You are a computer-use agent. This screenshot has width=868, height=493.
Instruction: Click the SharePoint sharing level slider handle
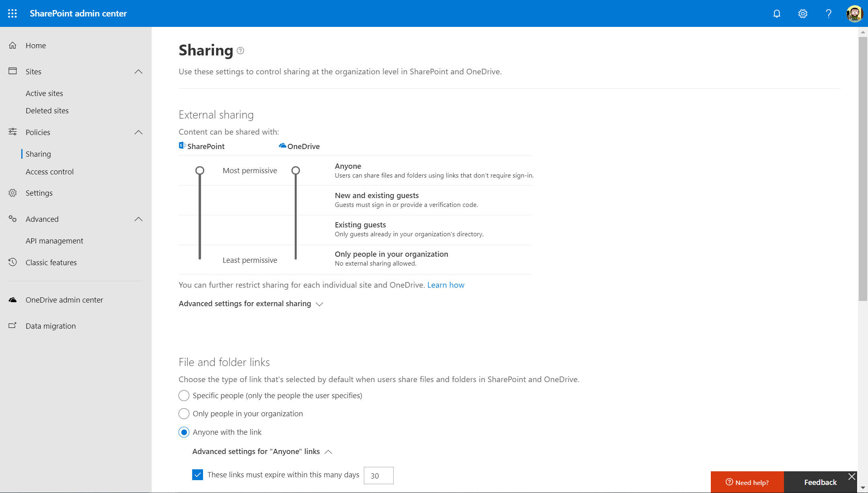coord(200,171)
